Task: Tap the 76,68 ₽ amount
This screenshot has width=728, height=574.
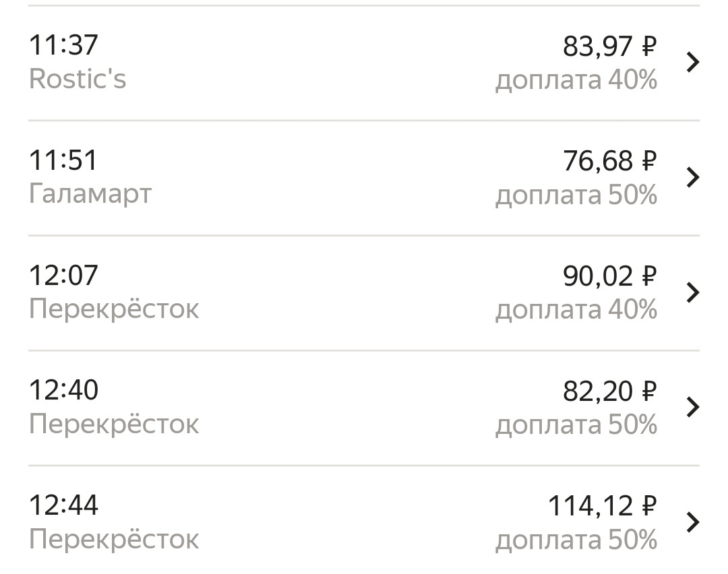Action: coord(610,161)
